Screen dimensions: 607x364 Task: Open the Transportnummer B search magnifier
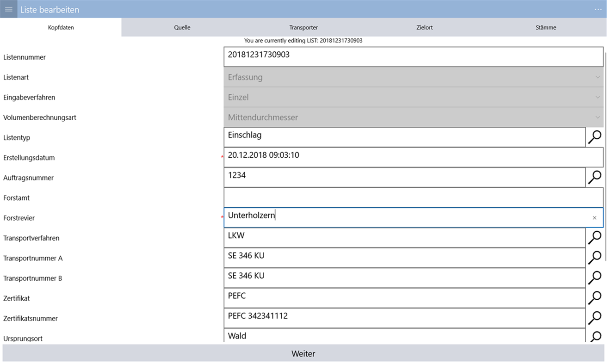coord(595,278)
